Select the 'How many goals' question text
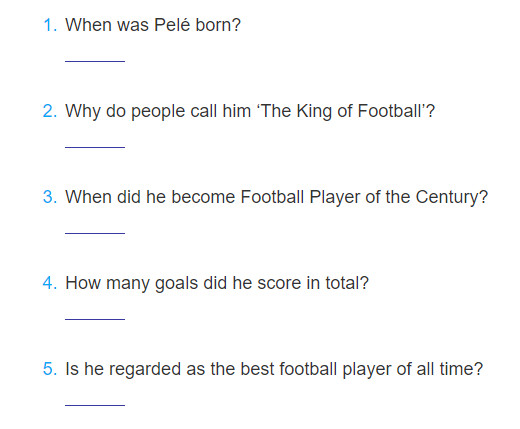520x429 pixels. (217, 283)
